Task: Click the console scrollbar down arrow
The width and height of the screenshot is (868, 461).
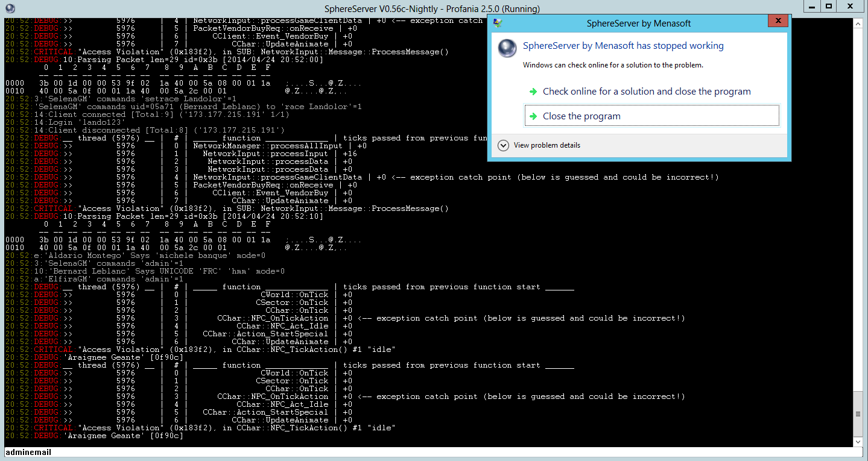Action: click(858, 442)
